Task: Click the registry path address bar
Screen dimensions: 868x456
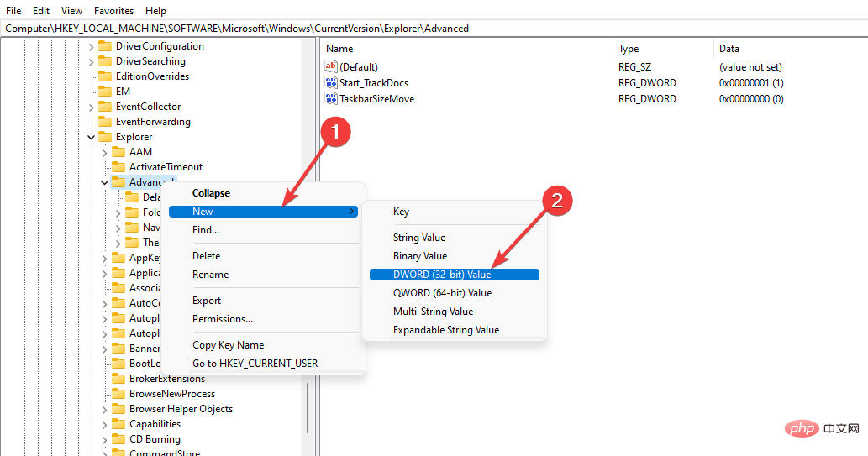Action: 434,29
